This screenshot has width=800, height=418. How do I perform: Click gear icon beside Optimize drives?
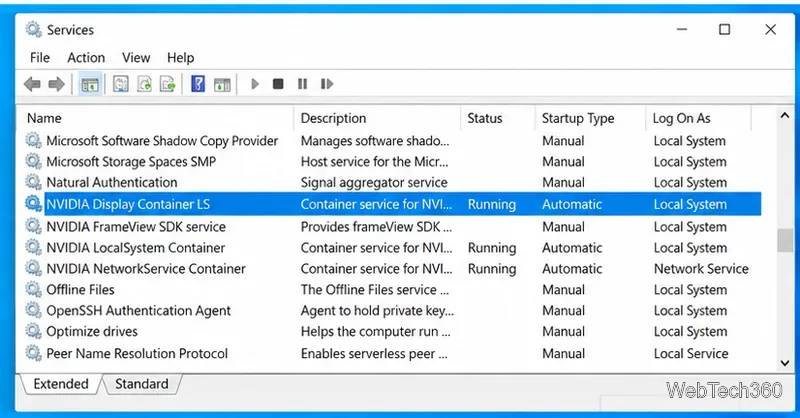tap(34, 331)
